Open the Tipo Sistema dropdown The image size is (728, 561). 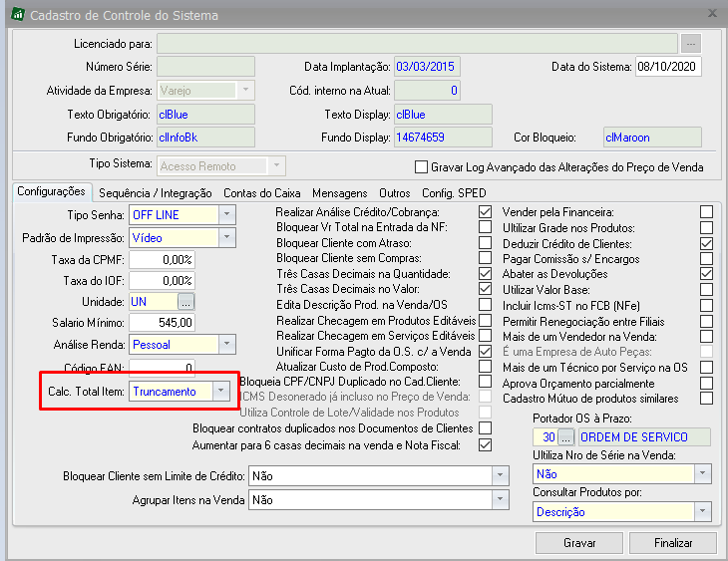pos(276,165)
